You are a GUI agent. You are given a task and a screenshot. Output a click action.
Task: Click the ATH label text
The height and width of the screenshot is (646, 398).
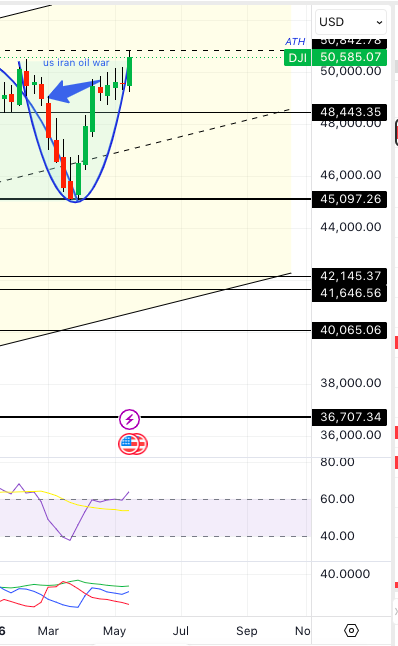click(295, 42)
